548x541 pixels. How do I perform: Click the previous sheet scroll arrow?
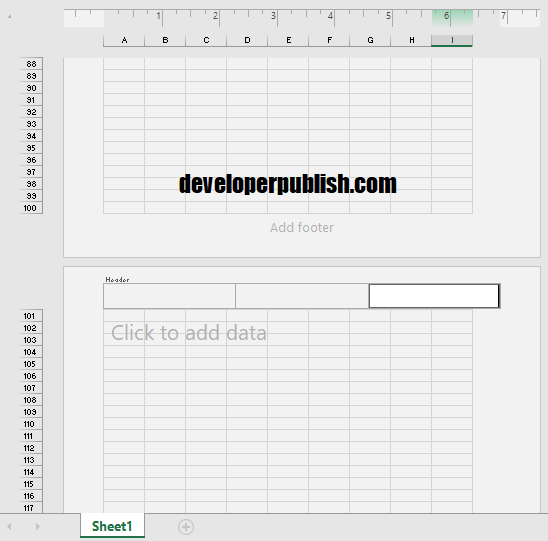9,526
